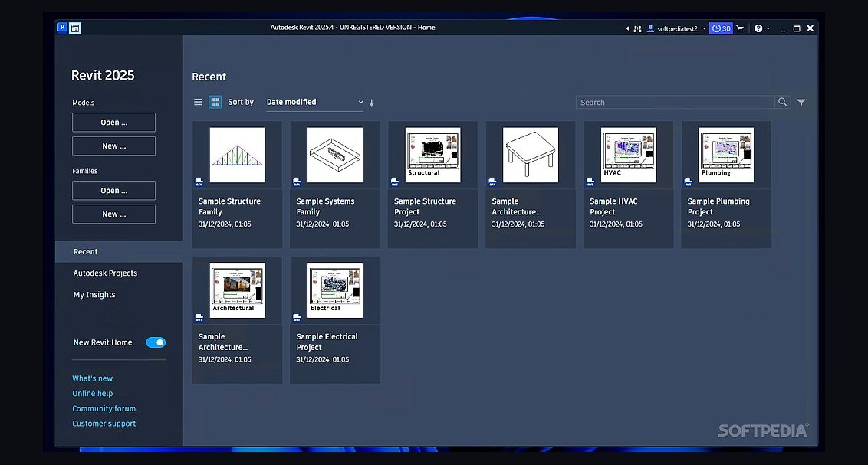Toggle the New Revit Home switch
This screenshot has width=868, height=465.
156,342
